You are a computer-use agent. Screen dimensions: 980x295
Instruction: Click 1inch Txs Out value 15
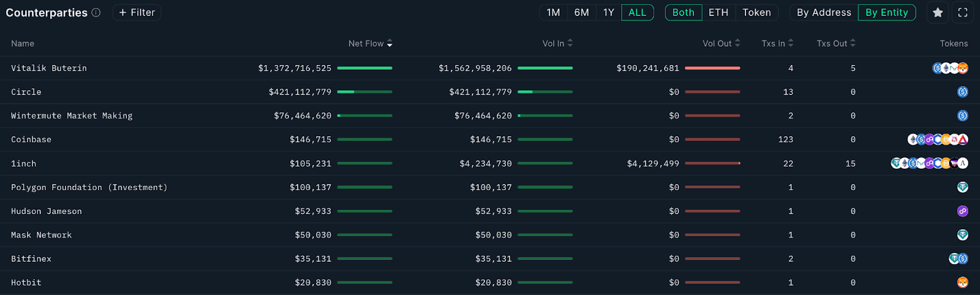point(851,164)
